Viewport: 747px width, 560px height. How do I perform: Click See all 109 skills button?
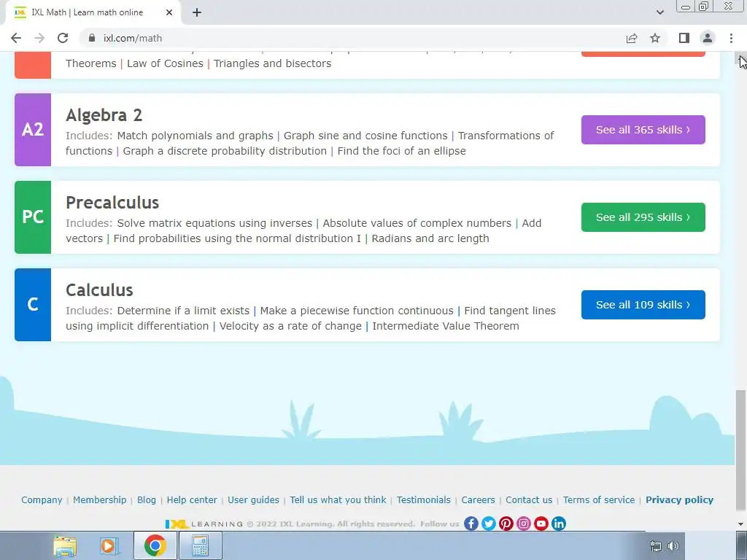coord(643,305)
